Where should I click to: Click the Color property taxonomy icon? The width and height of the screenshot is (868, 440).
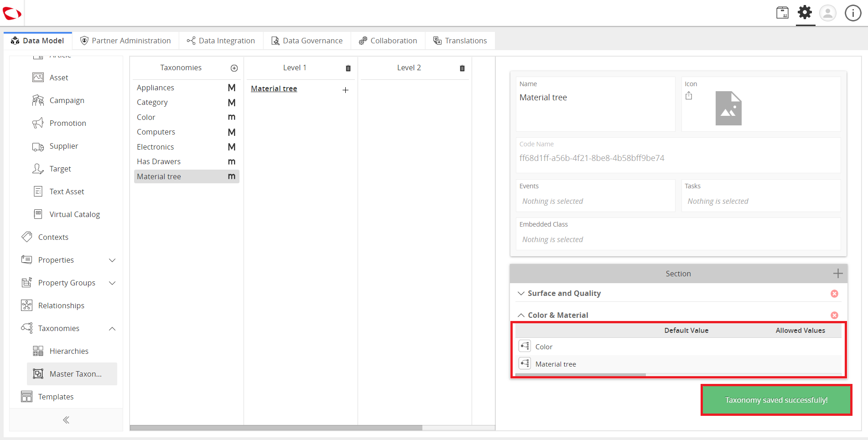pyautogui.click(x=525, y=347)
